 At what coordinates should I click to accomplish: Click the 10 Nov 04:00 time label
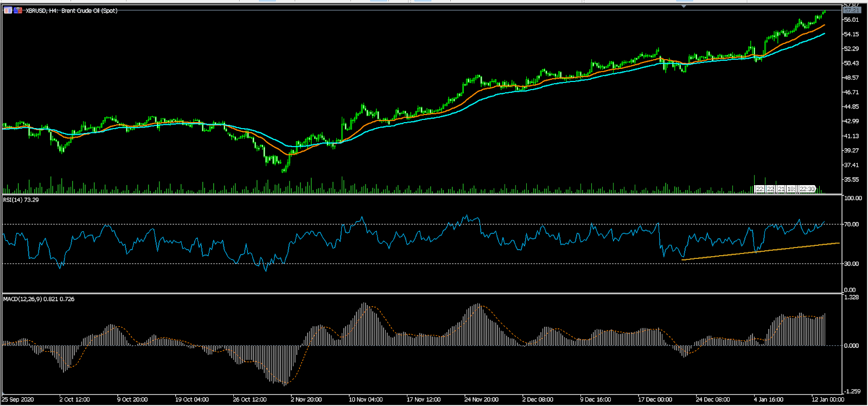click(x=366, y=400)
